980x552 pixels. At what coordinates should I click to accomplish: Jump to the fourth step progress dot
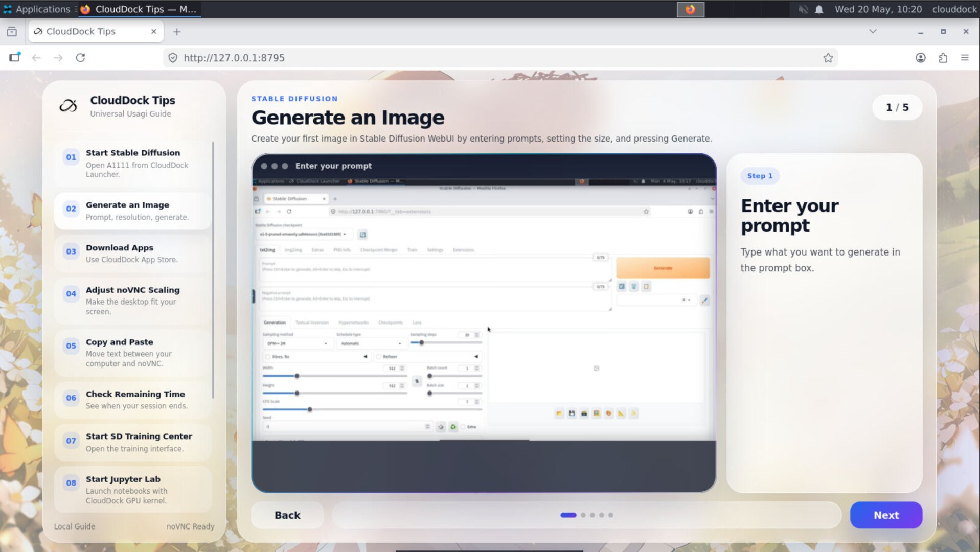click(x=602, y=515)
